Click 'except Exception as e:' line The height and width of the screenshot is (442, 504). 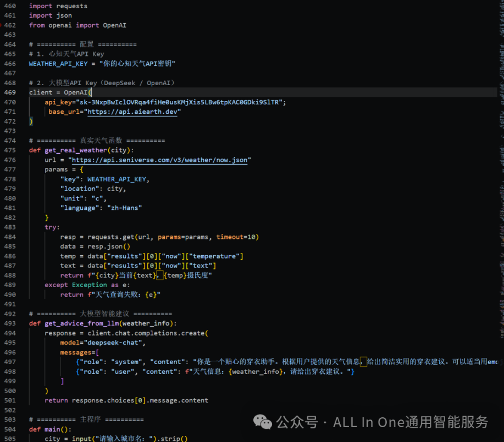(x=87, y=286)
